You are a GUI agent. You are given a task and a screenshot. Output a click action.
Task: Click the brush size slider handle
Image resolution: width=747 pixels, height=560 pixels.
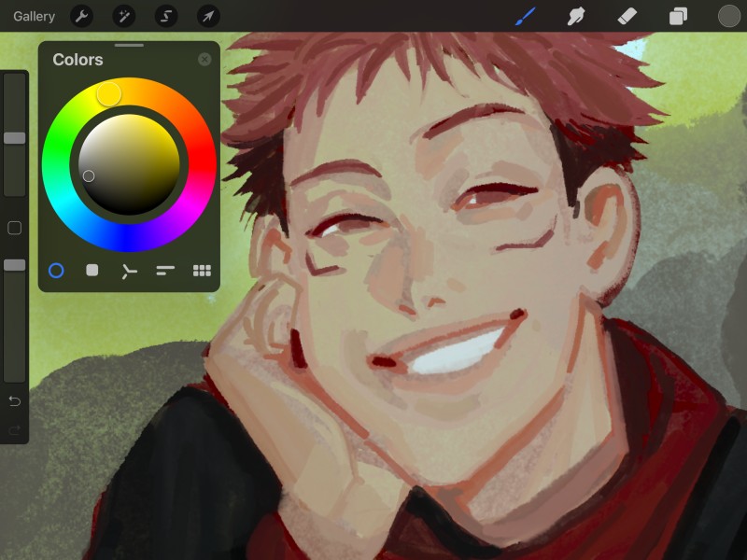click(x=15, y=138)
